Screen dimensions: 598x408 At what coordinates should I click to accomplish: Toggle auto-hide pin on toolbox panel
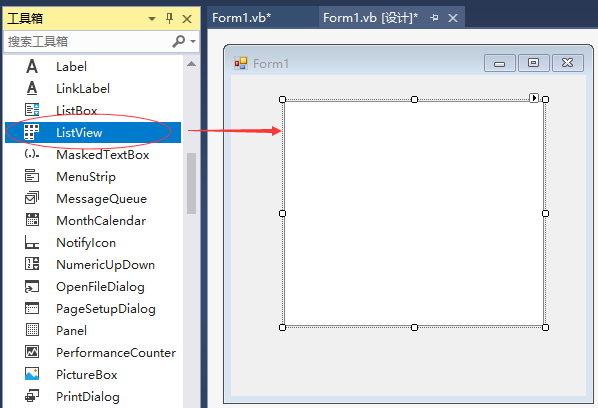pos(170,18)
